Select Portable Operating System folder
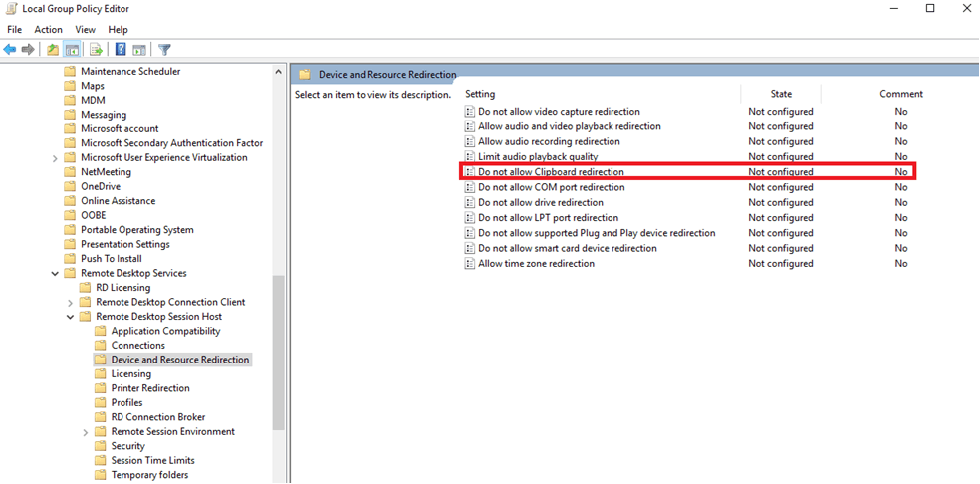The width and height of the screenshot is (980, 484). [137, 229]
